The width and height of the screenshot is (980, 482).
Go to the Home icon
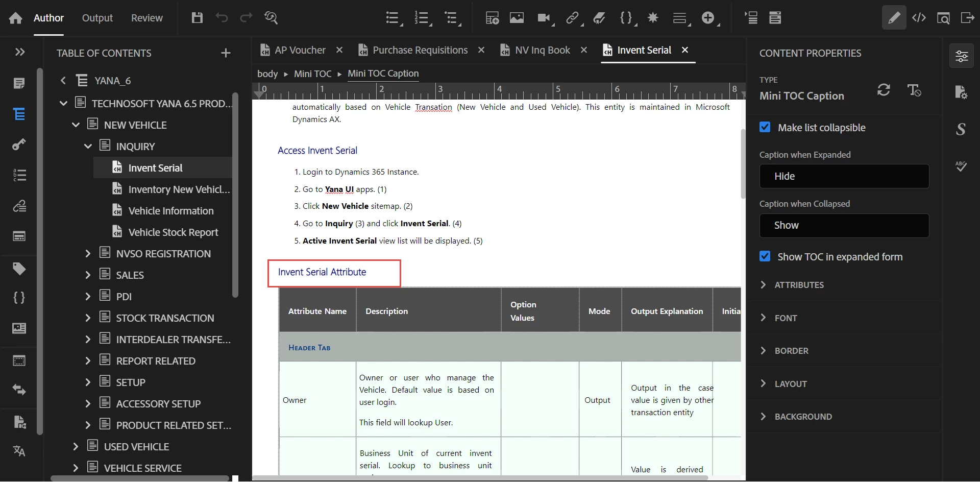tap(16, 18)
